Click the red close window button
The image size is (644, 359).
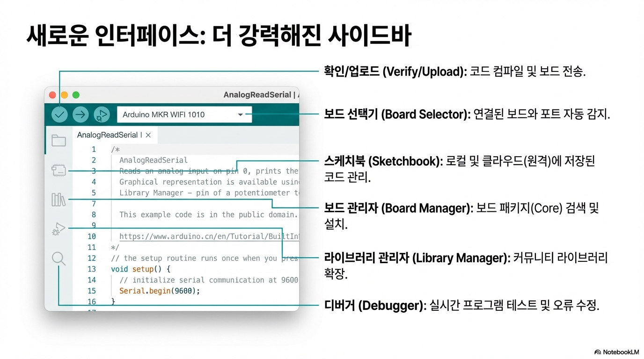52,95
